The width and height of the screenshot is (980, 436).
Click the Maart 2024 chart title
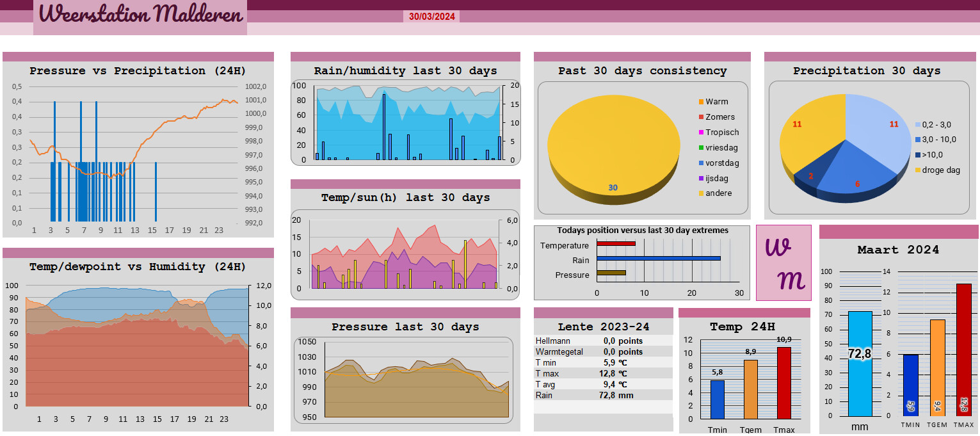point(898,250)
